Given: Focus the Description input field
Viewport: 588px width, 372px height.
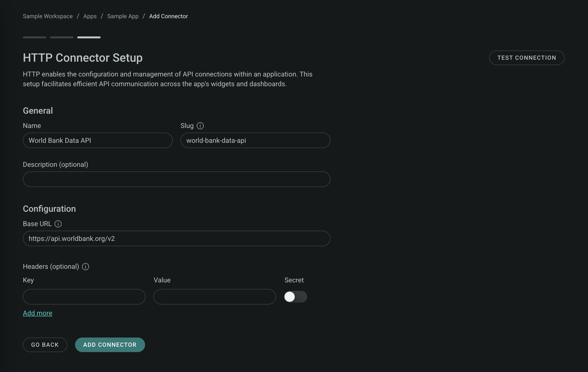Looking at the screenshot, I should pos(177,179).
